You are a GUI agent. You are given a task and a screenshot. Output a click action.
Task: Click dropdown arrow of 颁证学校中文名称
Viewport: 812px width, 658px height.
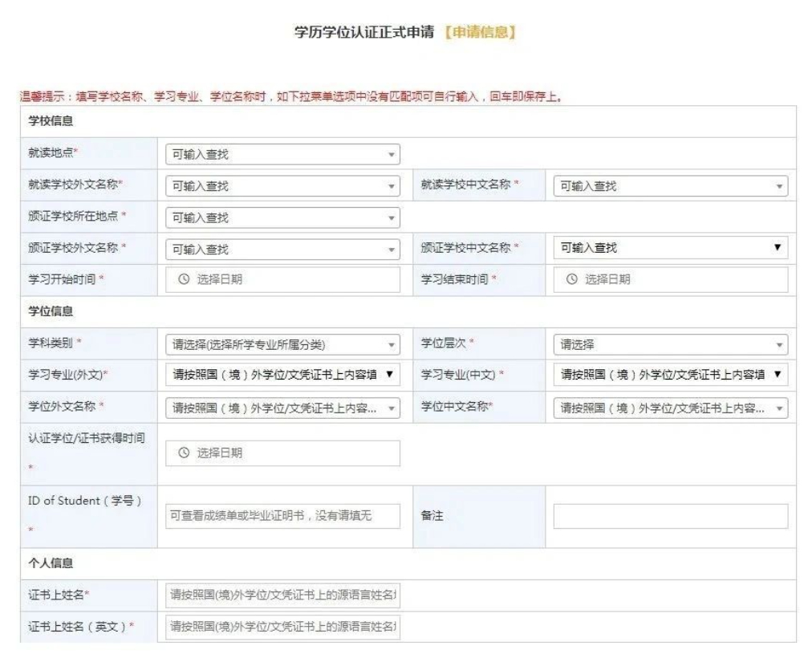[777, 248]
